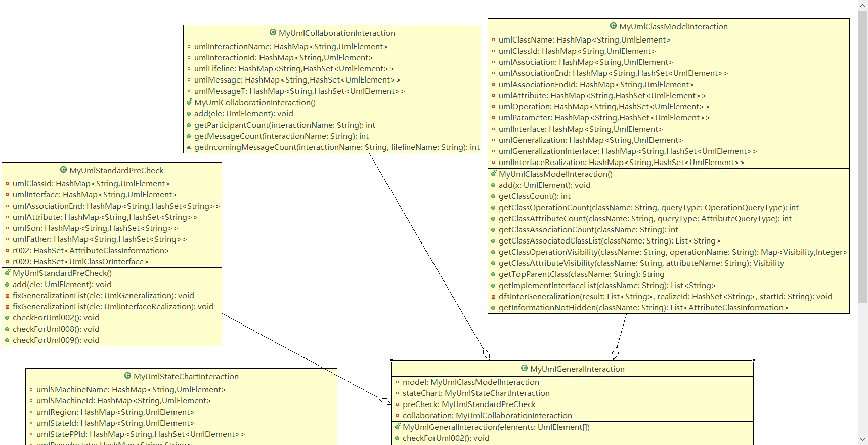Select the collaboration: MyUmlCollaborationInteraction field
Image resolution: width=868 pixels, height=445 pixels.
coord(487,416)
